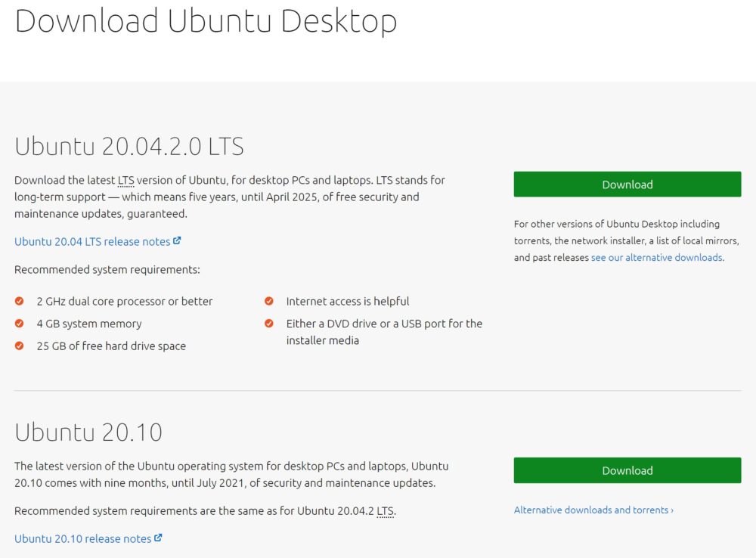Viewport: 756px width, 558px height.
Task: Click the underlined LTS abbreviation in 'Download the latest LTS'
Action: pyautogui.click(x=125, y=181)
